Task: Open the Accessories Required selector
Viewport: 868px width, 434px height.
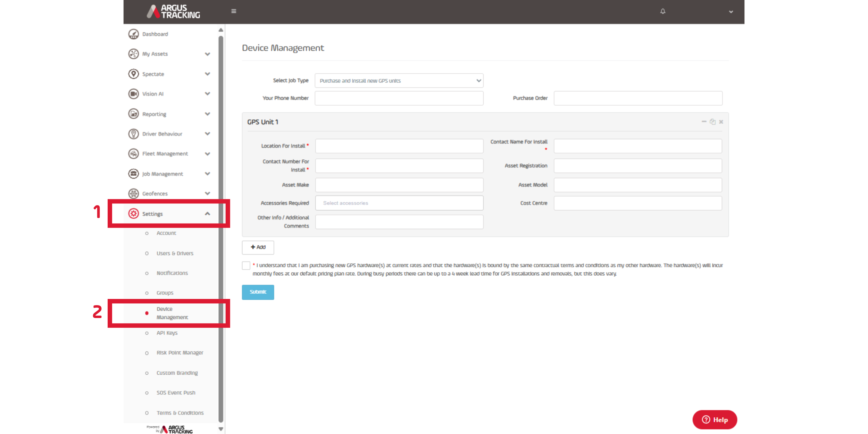Action: pyautogui.click(x=399, y=203)
